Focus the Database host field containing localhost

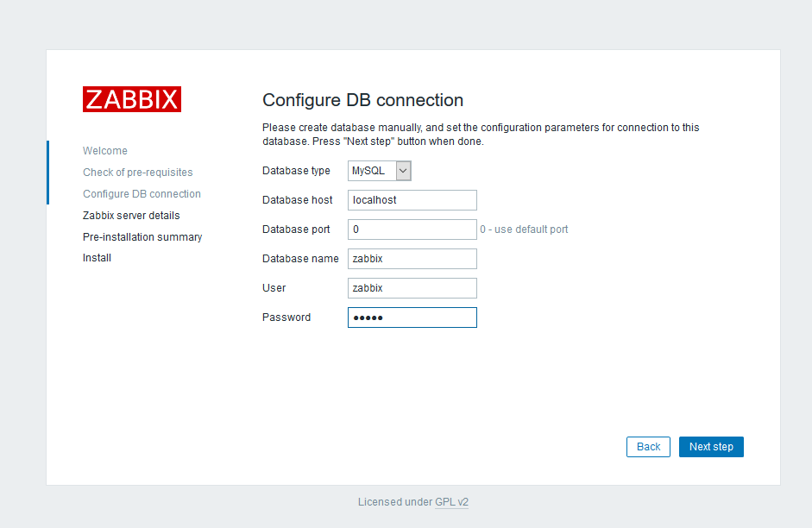(412, 200)
